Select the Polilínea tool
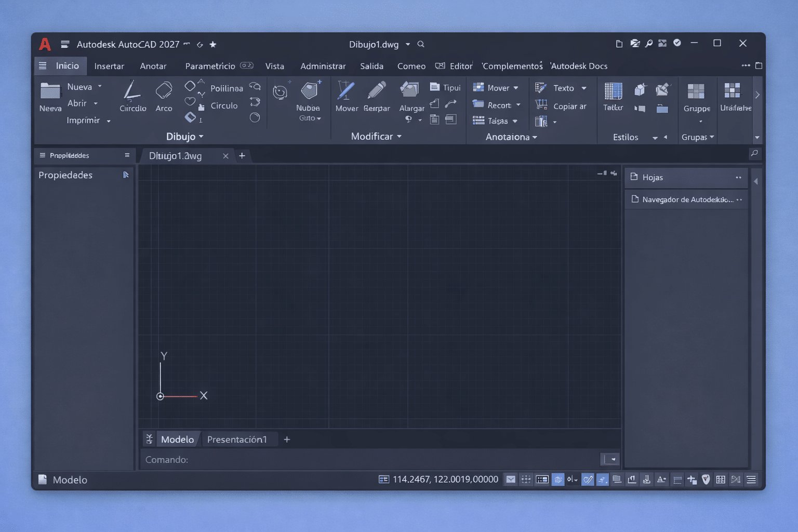The image size is (798, 532). 227,88
